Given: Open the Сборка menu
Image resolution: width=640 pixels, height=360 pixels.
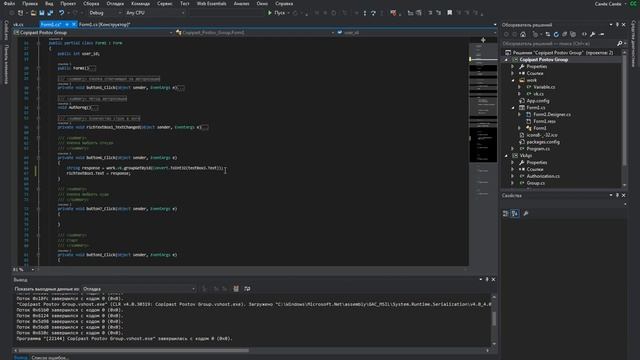Looking at the screenshot, I should 91,4.
